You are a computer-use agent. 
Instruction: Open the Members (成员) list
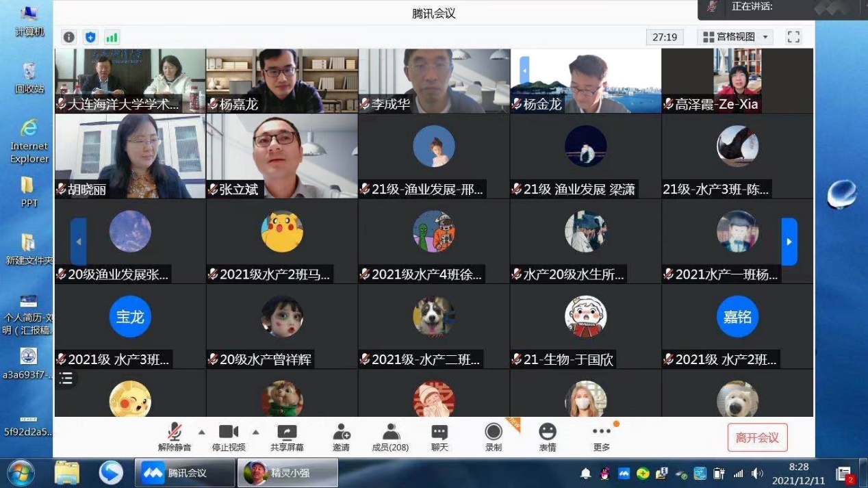(x=390, y=437)
